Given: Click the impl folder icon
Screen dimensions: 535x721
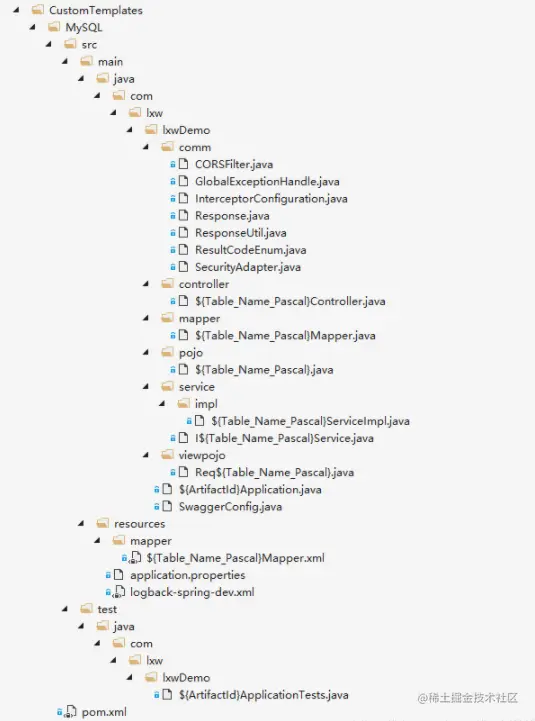Looking at the screenshot, I should pyautogui.click(x=183, y=403).
